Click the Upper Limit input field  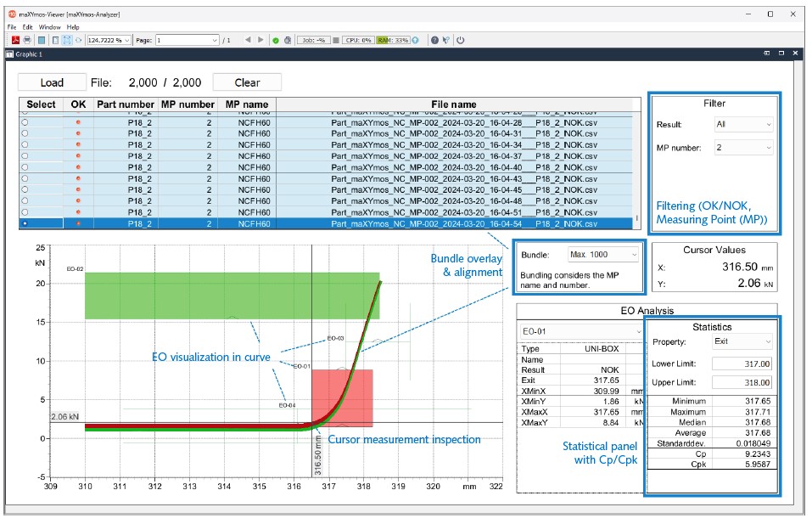742,384
